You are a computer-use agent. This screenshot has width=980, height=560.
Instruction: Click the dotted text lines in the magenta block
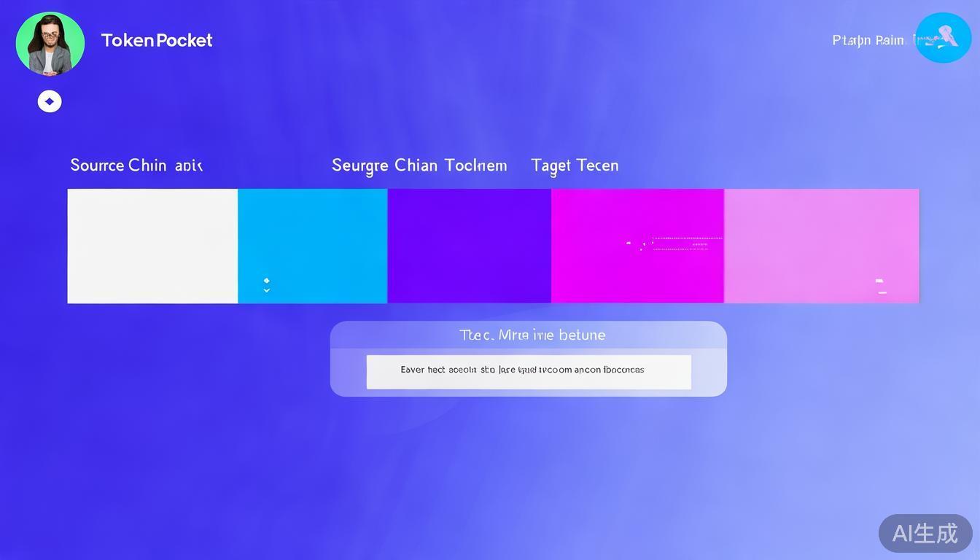click(685, 244)
